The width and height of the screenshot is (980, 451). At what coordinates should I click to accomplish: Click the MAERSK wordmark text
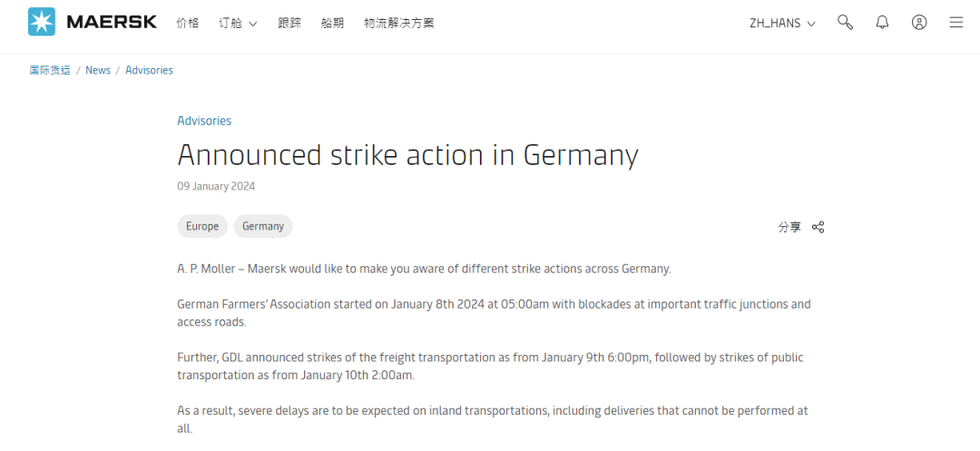click(112, 23)
